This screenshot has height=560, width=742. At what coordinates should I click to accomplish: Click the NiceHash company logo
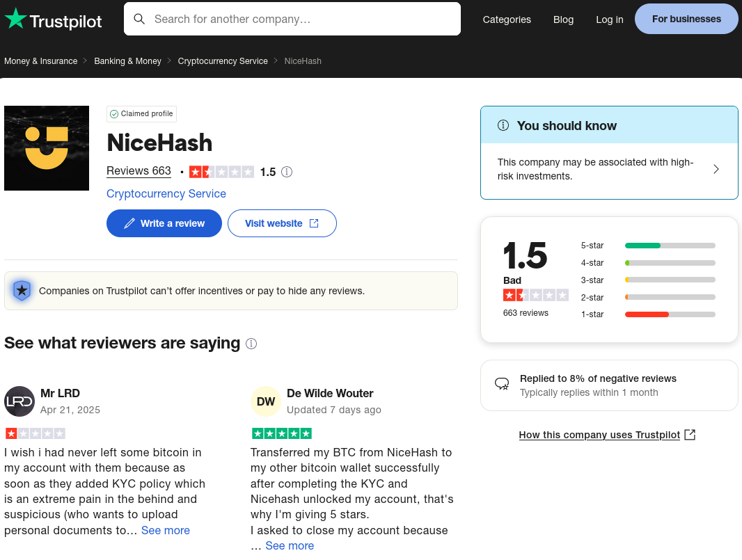pyautogui.click(x=47, y=148)
